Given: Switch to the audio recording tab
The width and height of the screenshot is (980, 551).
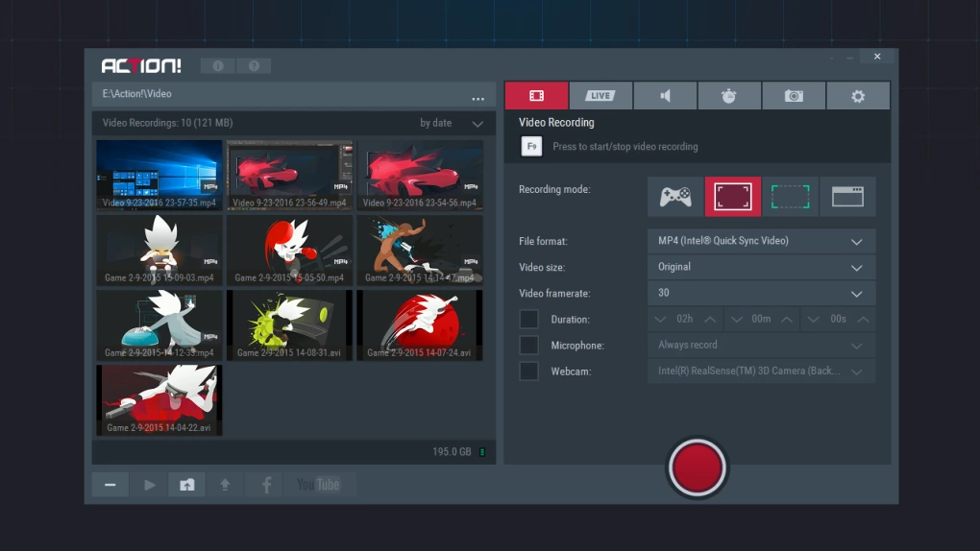Looking at the screenshot, I should [x=665, y=96].
